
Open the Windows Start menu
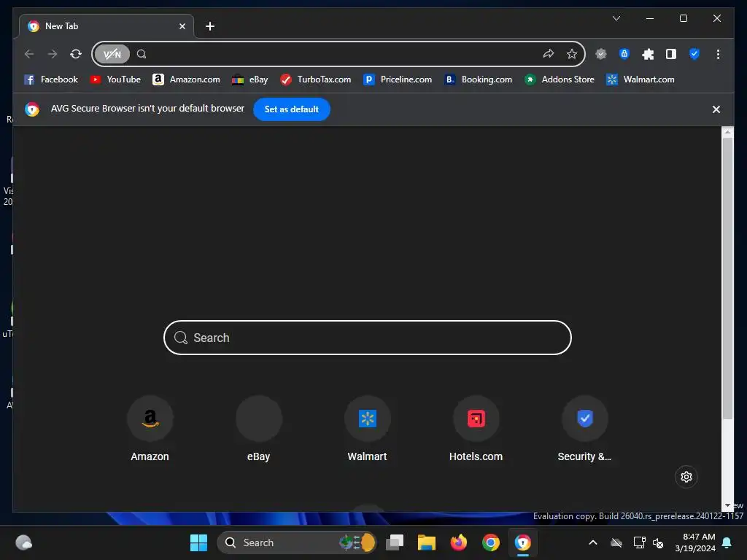[x=198, y=542]
